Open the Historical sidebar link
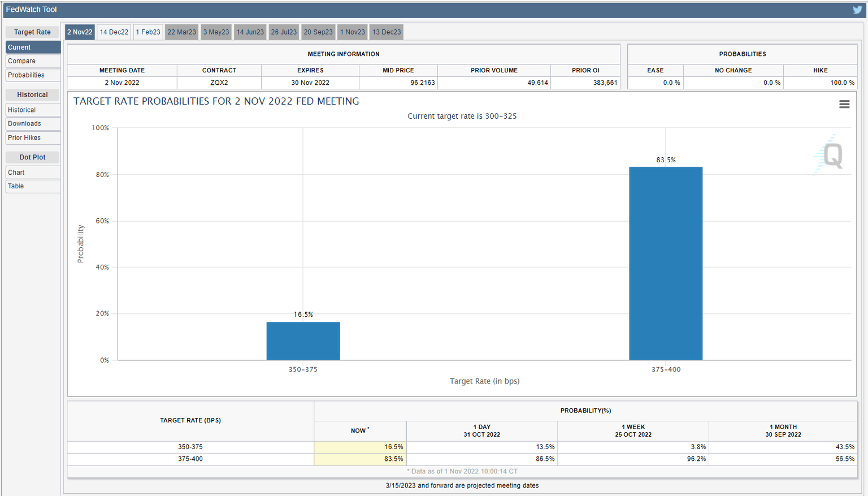The width and height of the screenshot is (868, 496). coord(33,110)
